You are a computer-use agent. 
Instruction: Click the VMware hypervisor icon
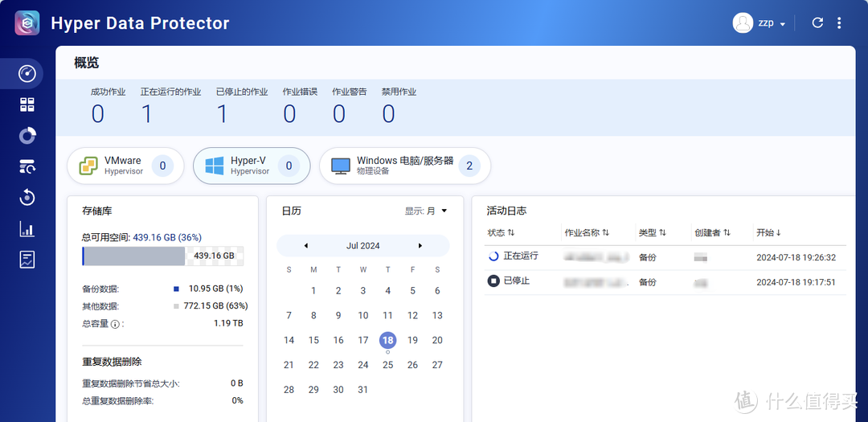[88, 166]
